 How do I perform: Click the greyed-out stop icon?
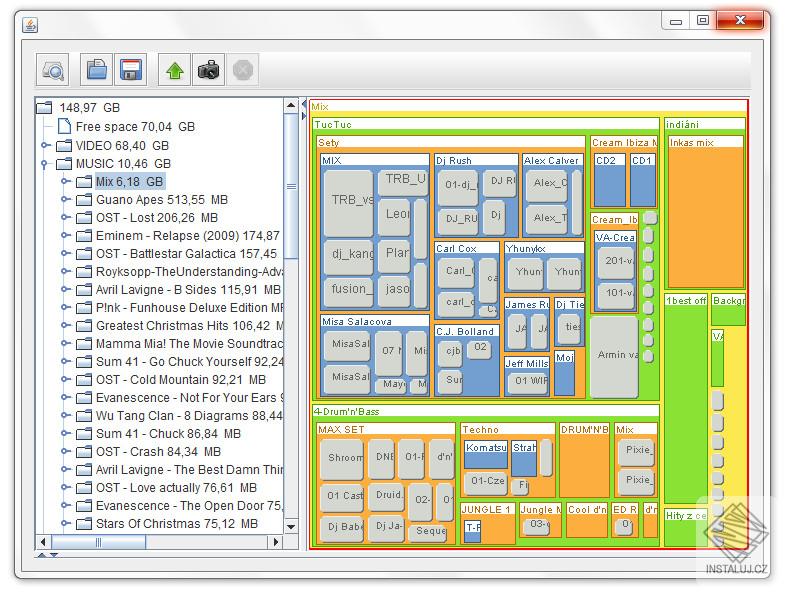coord(242,70)
